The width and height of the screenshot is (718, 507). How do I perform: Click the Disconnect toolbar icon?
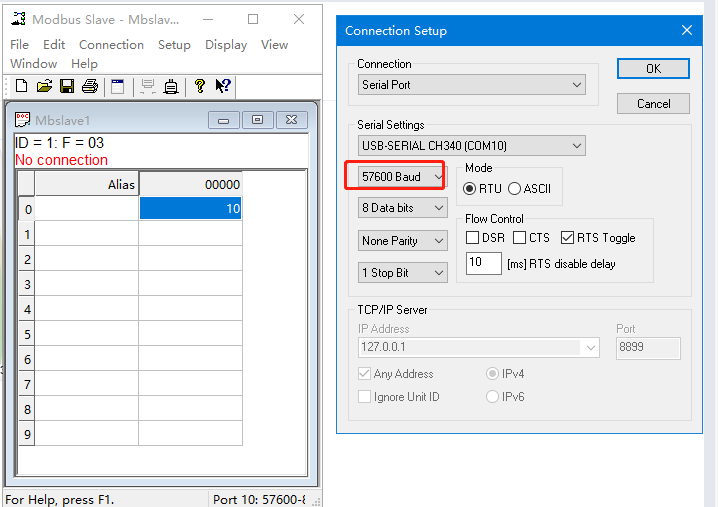(171, 87)
